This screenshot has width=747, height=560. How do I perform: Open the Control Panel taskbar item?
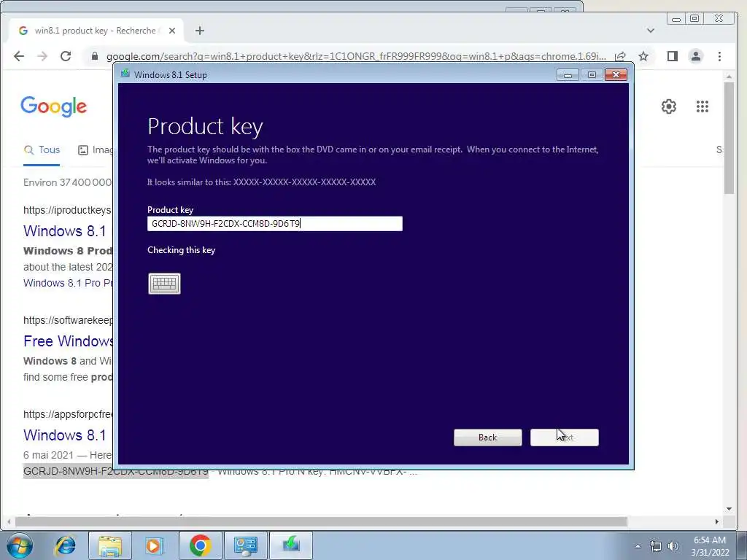pos(245,545)
